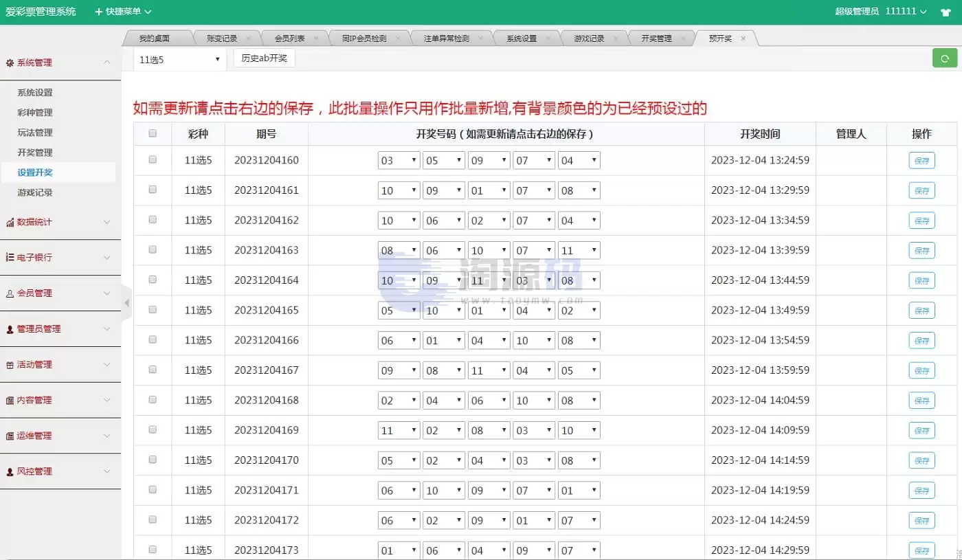This screenshot has width=962, height=560.
Task: Click the 历史ab开奖 button
Action: (x=265, y=58)
